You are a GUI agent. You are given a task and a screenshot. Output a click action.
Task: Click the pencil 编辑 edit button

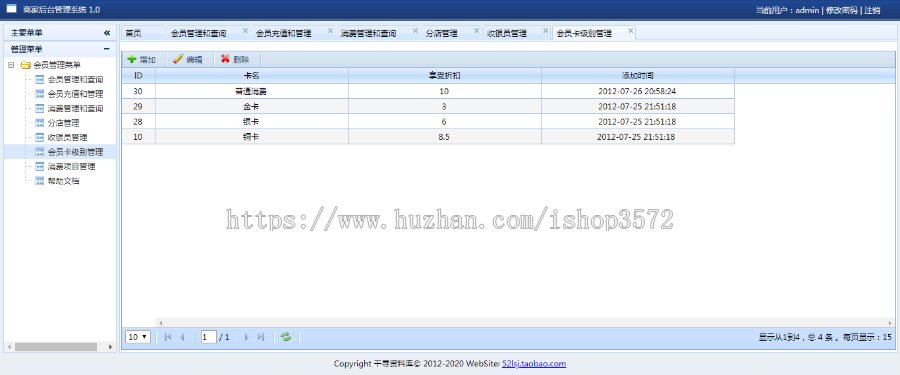pyautogui.click(x=188, y=59)
